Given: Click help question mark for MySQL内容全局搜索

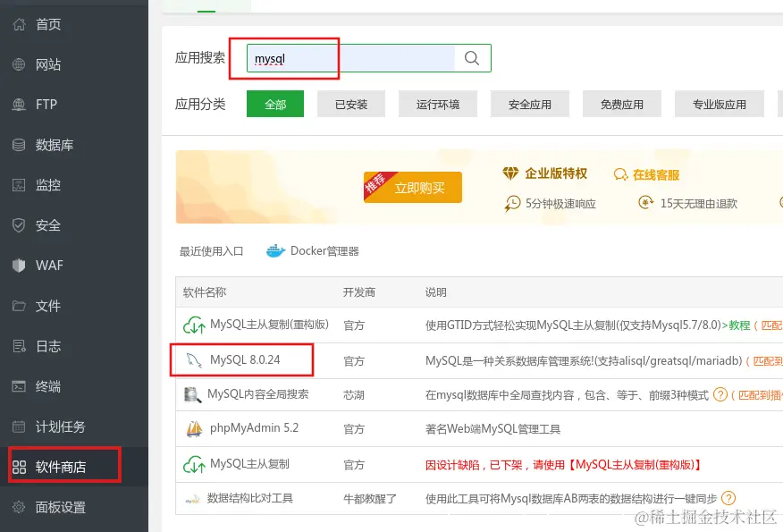Looking at the screenshot, I should (720, 394).
